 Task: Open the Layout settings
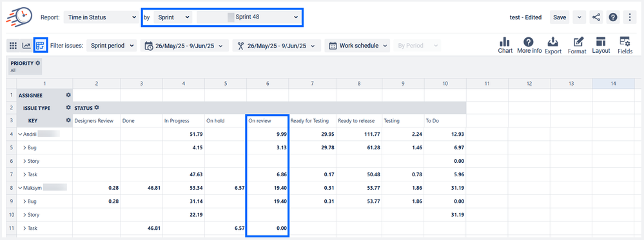(x=601, y=45)
